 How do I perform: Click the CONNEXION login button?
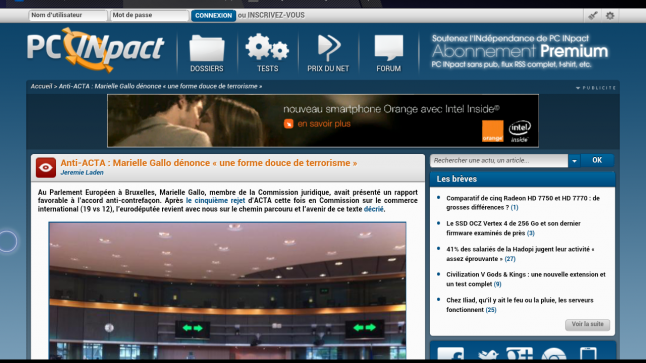[213, 16]
